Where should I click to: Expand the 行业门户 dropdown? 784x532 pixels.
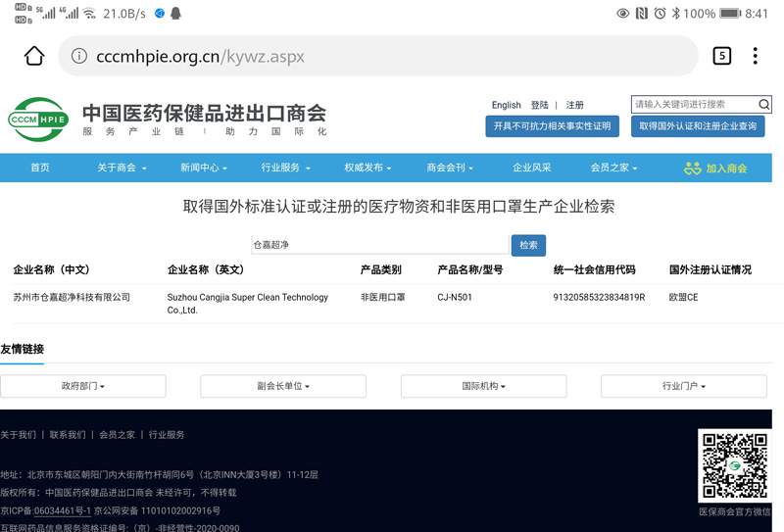[x=683, y=386]
